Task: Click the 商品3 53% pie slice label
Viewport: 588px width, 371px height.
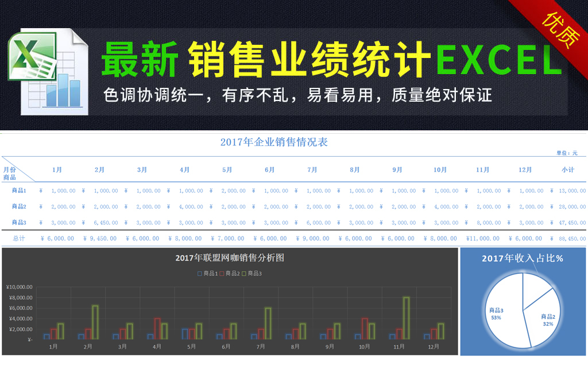Action: coord(496,314)
